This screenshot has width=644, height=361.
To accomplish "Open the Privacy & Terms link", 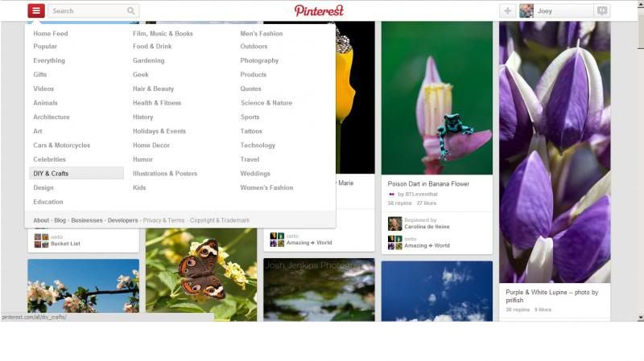I will coord(163,220).
